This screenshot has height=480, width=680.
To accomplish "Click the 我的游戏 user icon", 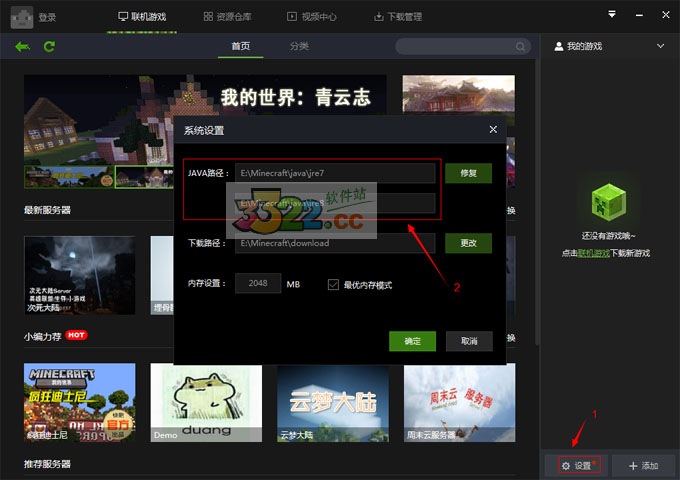I will click(x=559, y=46).
